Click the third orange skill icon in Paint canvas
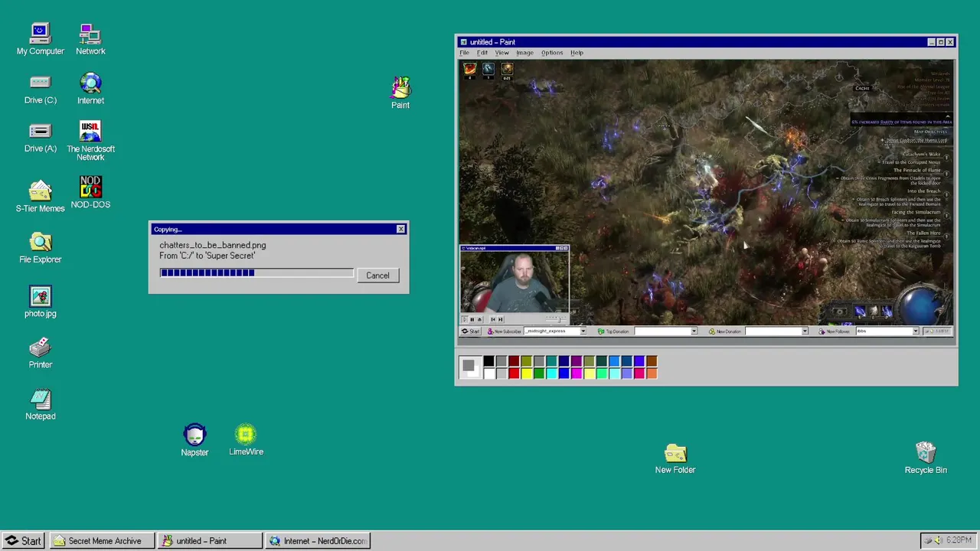Image resolution: width=980 pixels, height=551 pixels. tap(507, 69)
